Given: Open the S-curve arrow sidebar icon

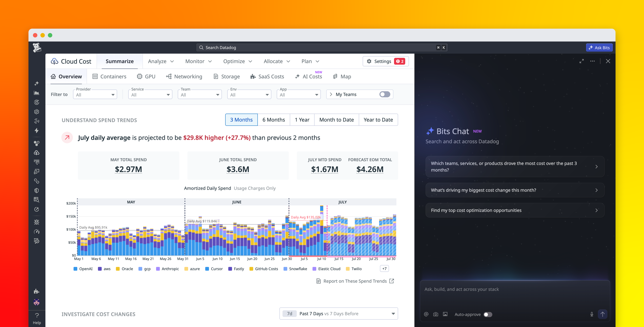Looking at the screenshot, I should (x=36, y=181).
